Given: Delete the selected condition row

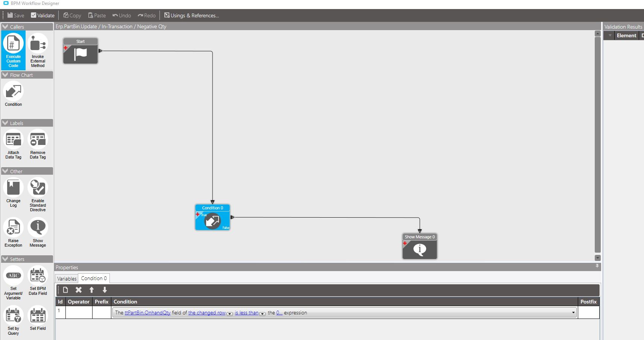Looking at the screenshot, I should click(x=78, y=290).
